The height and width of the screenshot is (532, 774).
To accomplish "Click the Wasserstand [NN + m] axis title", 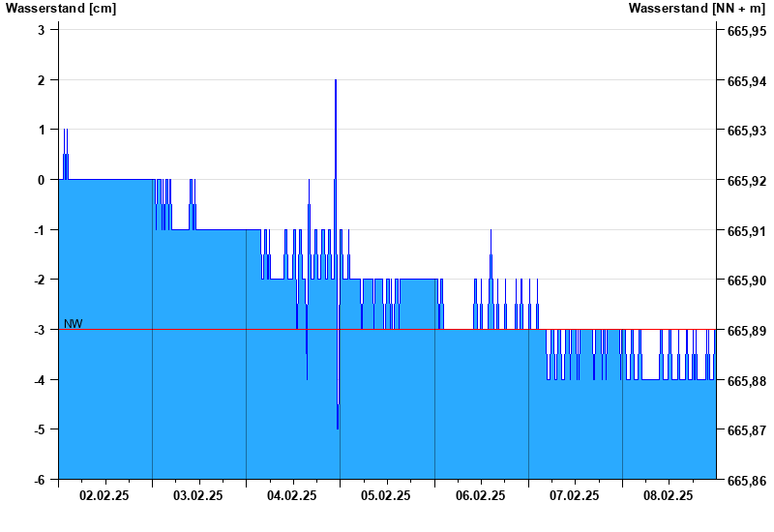I will 697,9.
